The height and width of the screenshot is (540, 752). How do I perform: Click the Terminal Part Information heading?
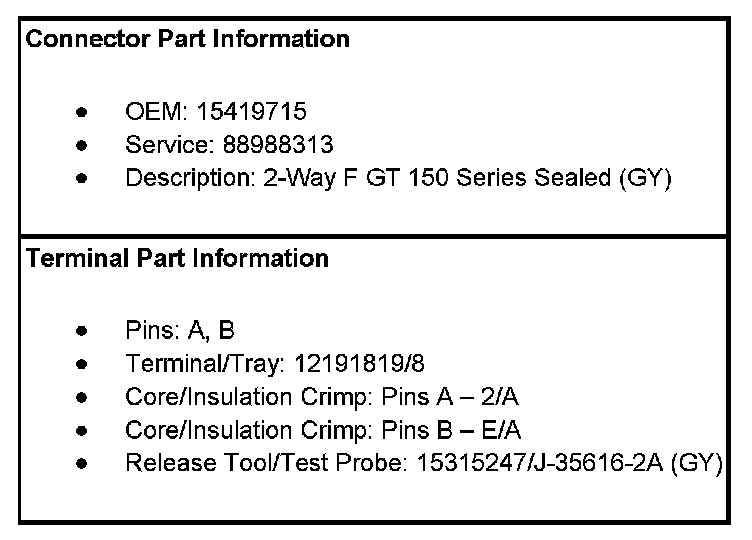point(176,258)
